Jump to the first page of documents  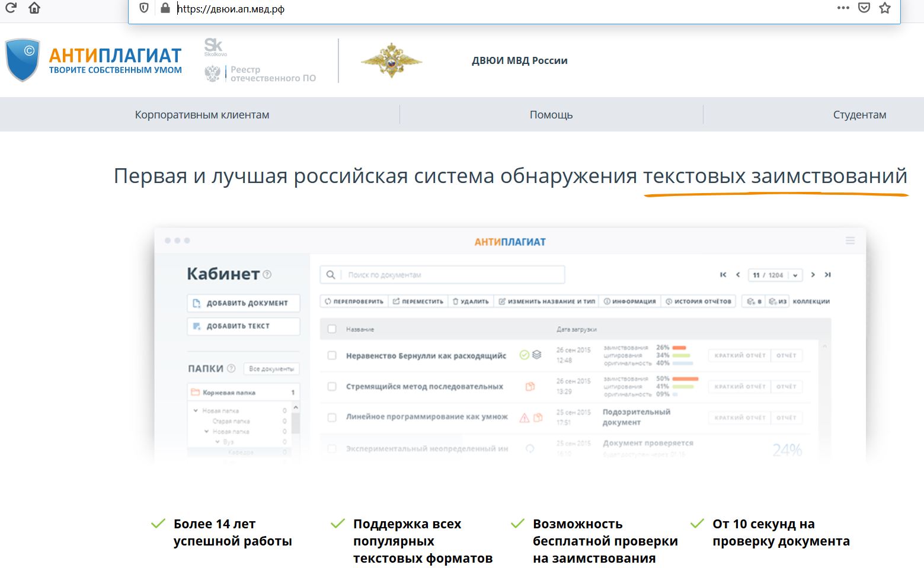(723, 274)
